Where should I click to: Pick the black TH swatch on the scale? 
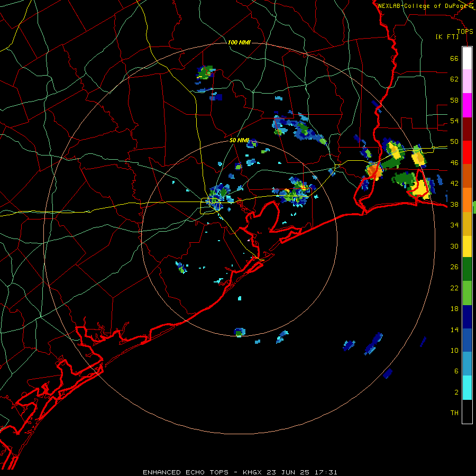tap(467, 411)
